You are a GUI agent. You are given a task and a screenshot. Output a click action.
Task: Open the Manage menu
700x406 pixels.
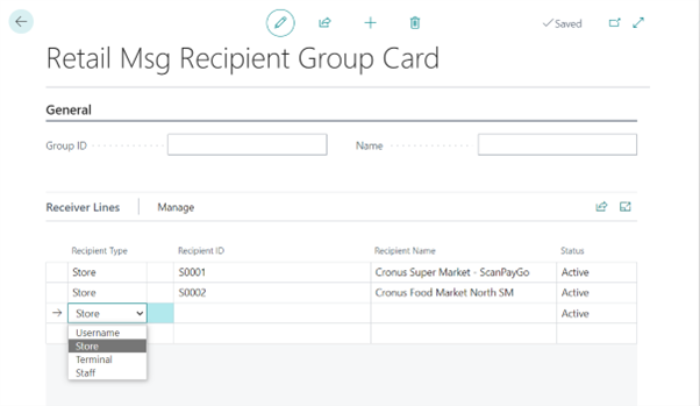pyautogui.click(x=176, y=208)
